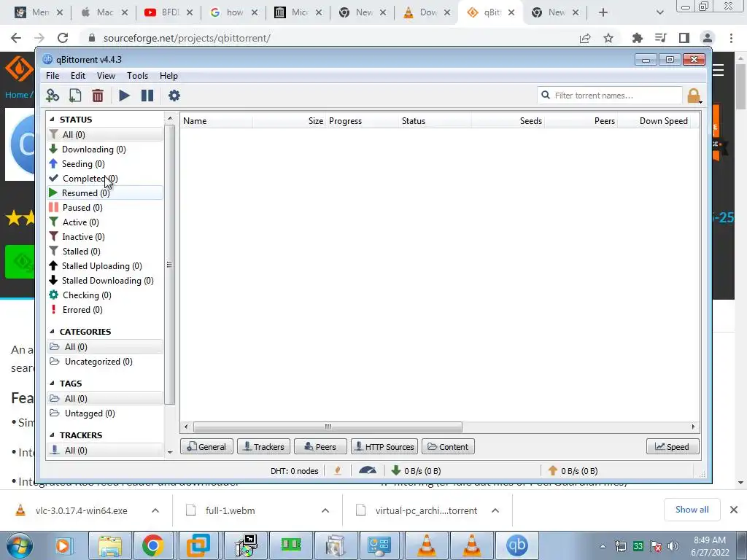Select the Stalled Downloading (0) filter

105,281
